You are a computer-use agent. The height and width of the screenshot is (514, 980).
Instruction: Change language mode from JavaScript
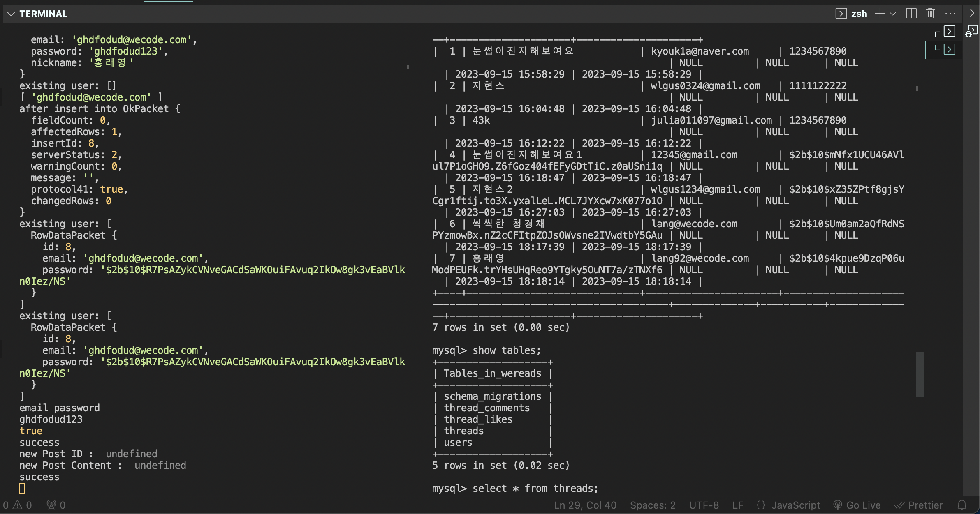795,505
